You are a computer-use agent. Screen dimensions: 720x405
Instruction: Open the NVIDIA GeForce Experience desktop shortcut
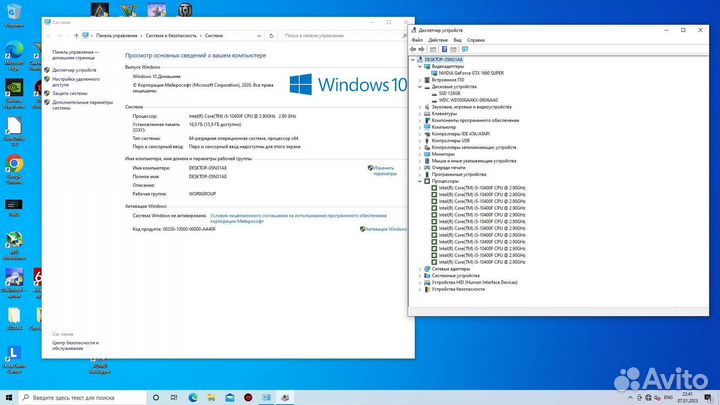coord(14,94)
